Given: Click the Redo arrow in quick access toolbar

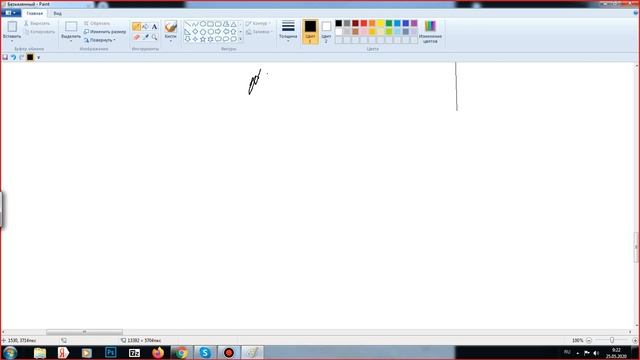Looking at the screenshot, I should click(x=22, y=58).
